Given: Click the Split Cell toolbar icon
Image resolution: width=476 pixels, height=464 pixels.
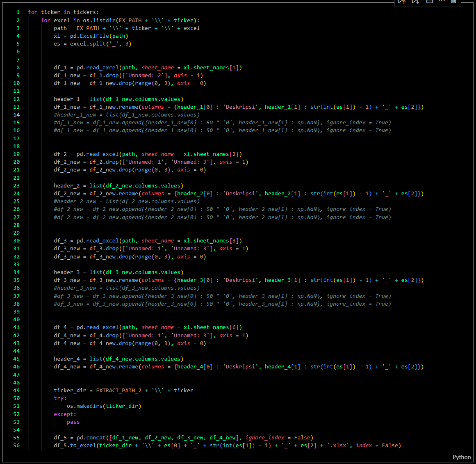Looking at the screenshot, I should [429, 2].
